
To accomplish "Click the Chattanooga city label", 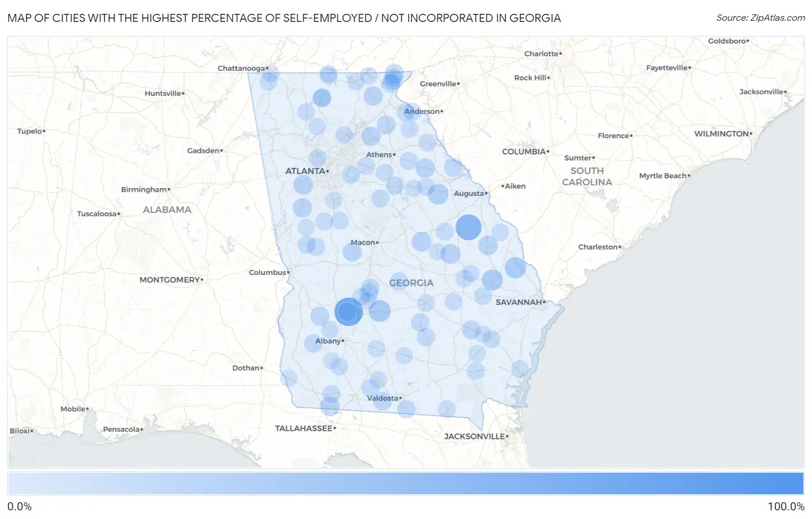I will [241, 68].
